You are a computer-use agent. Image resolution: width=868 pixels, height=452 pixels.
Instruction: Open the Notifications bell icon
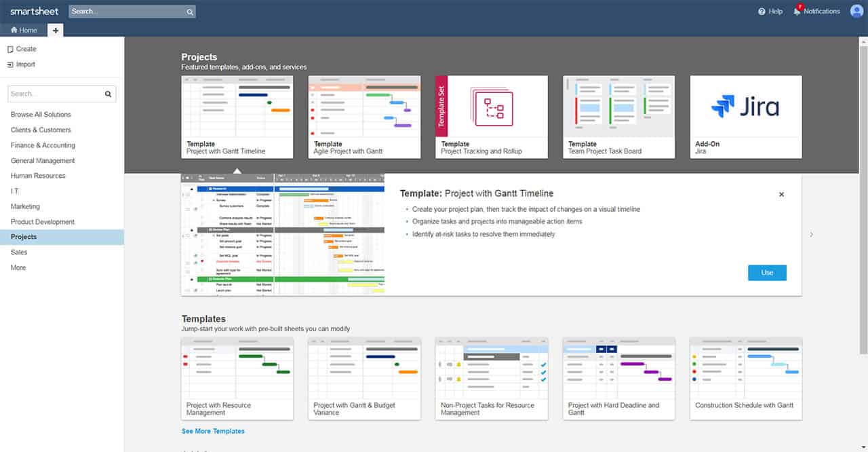click(797, 12)
